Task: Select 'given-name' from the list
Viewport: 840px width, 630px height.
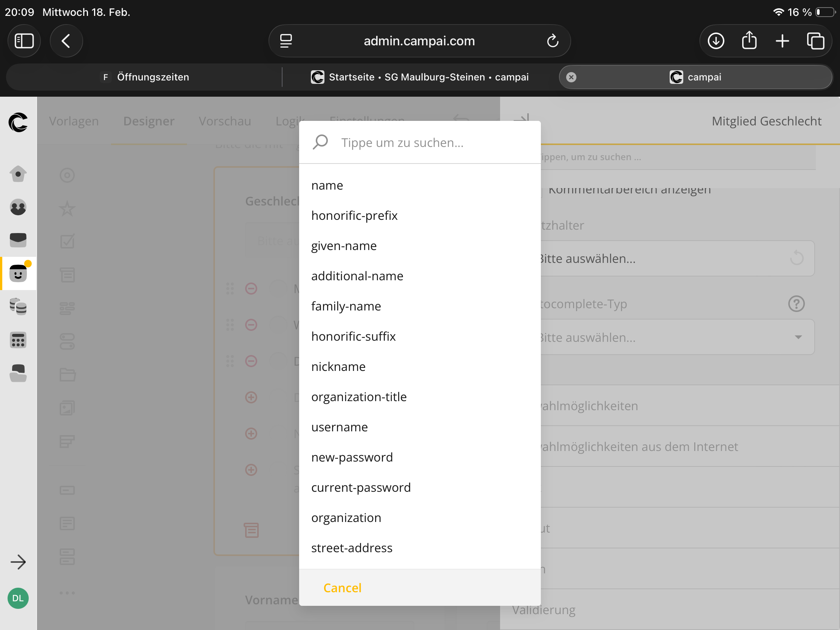Action: pyautogui.click(x=344, y=246)
